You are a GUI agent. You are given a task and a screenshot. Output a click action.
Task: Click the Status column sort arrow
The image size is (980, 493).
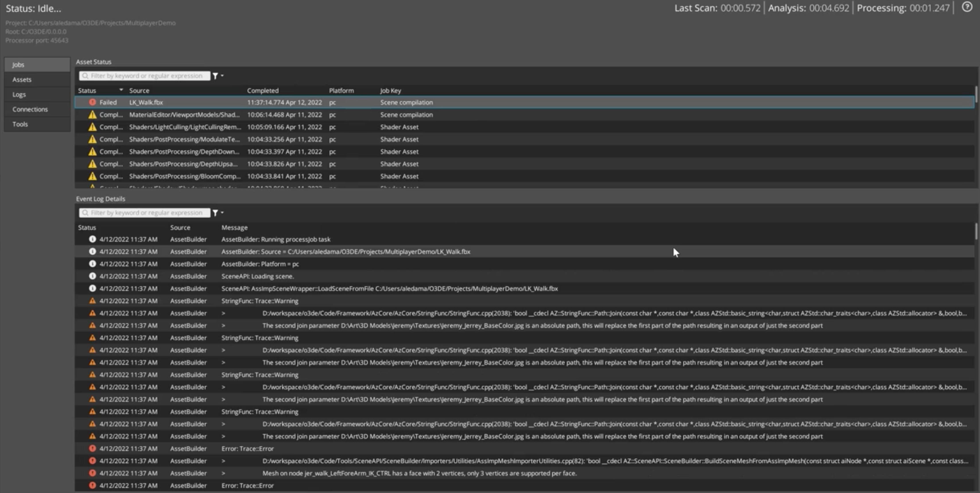(x=121, y=90)
